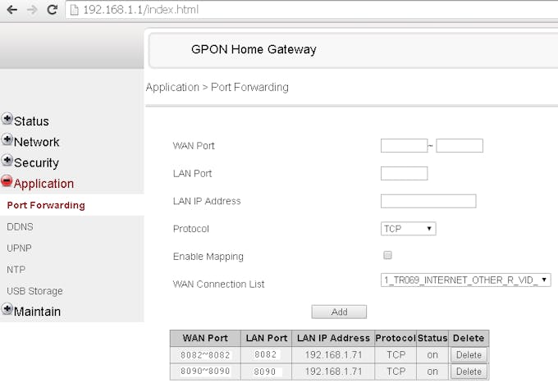Open the UPNP settings page

(x=19, y=248)
